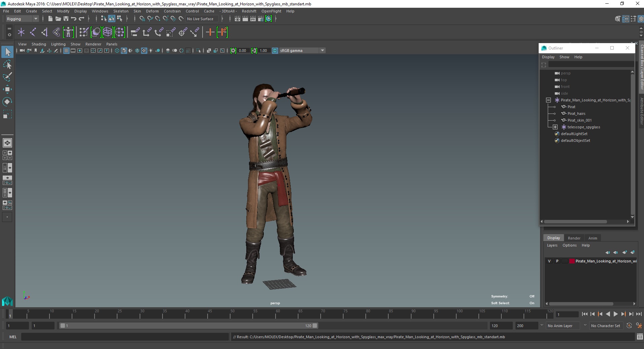Collapse the Pirate_Man_Looking_at_Horizon group
The image size is (644, 349).
(x=548, y=100)
